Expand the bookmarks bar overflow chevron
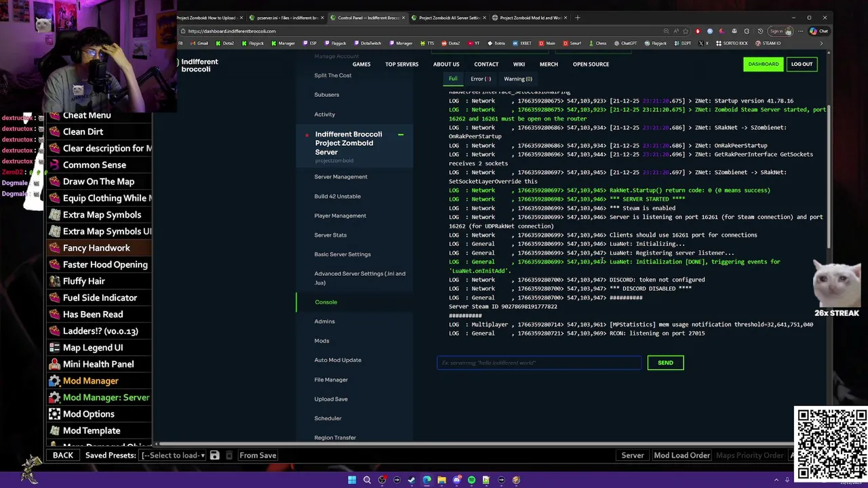 pos(821,43)
